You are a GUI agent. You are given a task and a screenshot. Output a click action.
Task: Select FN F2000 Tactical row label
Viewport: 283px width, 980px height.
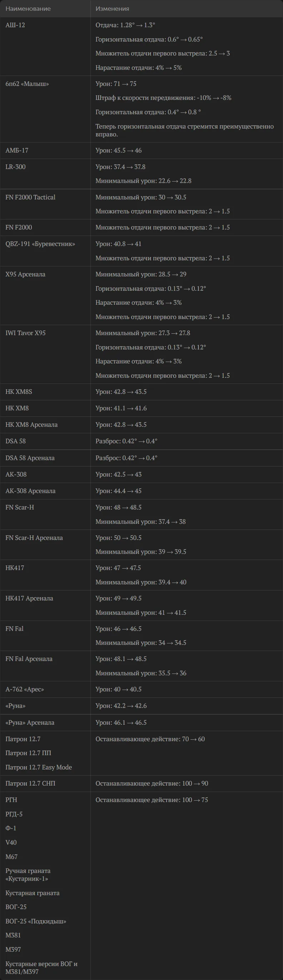[x=30, y=197]
